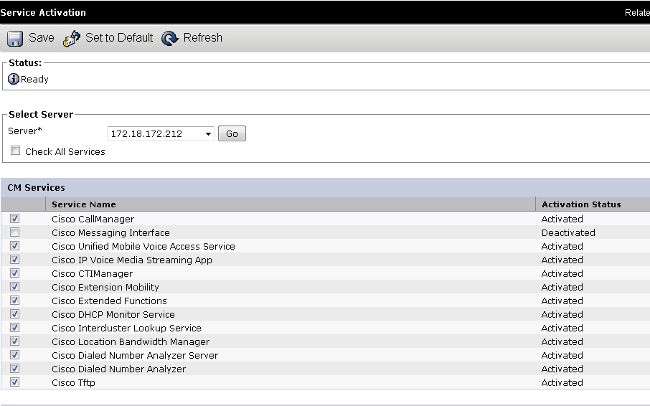Uncheck Cisco Location Bandwidth Manager checkbox
The width and height of the screenshot is (650, 406).
click(15, 341)
